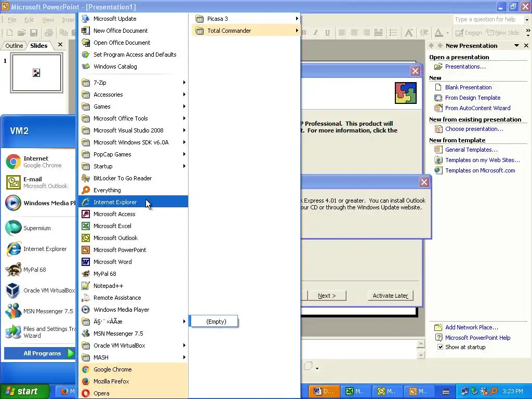Expand Total Commander submenu
Viewport: 532px width, 399px height.
pyautogui.click(x=246, y=31)
